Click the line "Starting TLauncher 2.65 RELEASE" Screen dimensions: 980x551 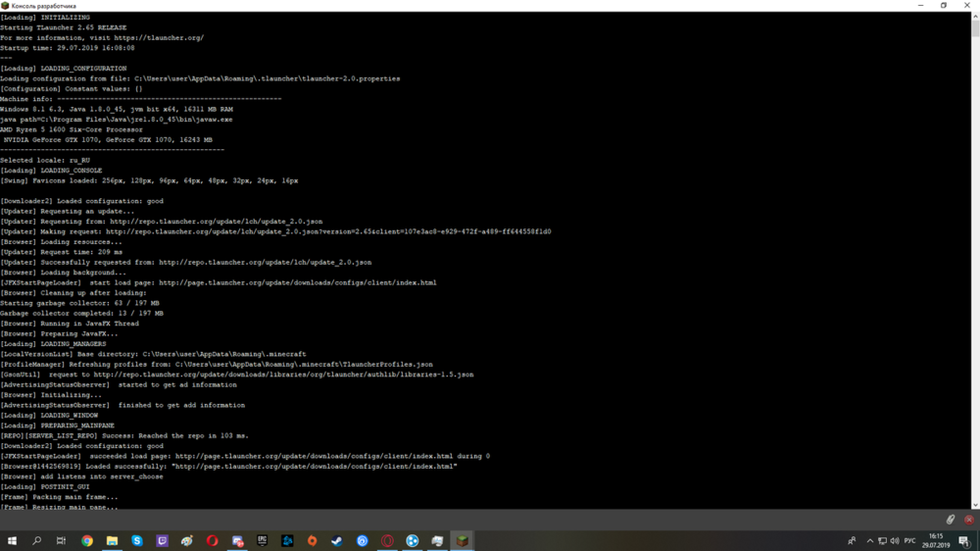(63, 27)
